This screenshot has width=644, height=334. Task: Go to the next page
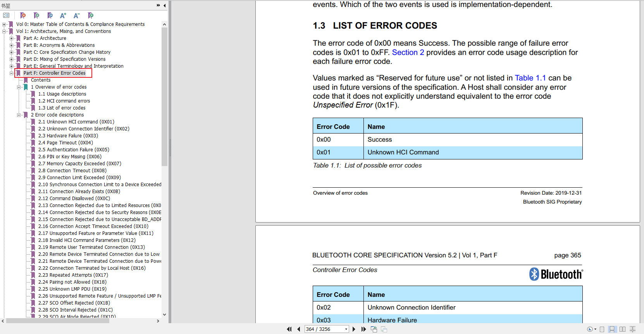tap(354, 329)
